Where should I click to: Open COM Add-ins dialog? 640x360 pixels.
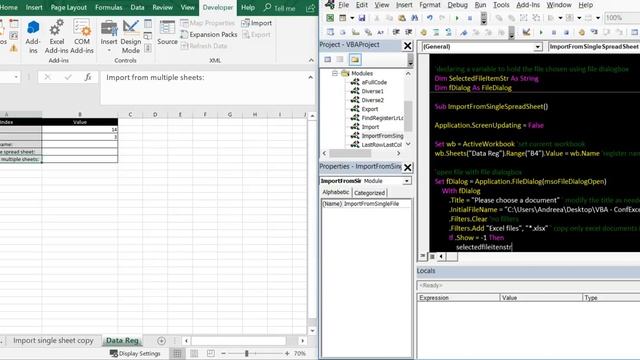[82, 37]
